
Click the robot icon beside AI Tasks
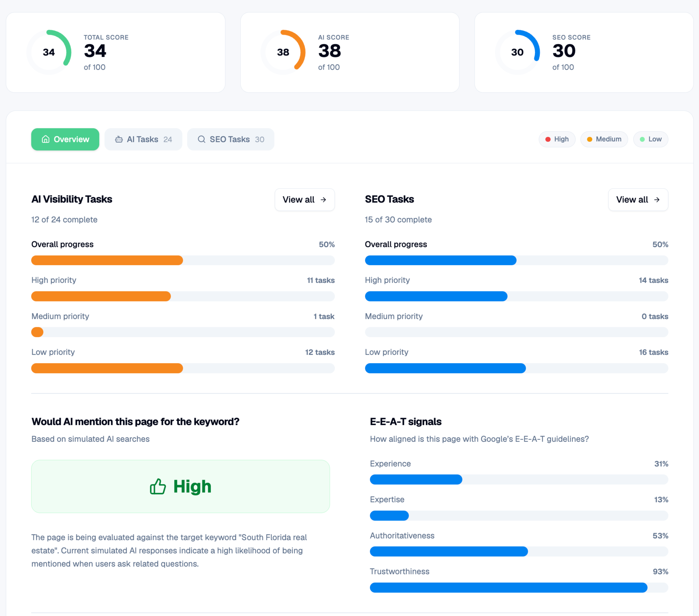click(119, 139)
